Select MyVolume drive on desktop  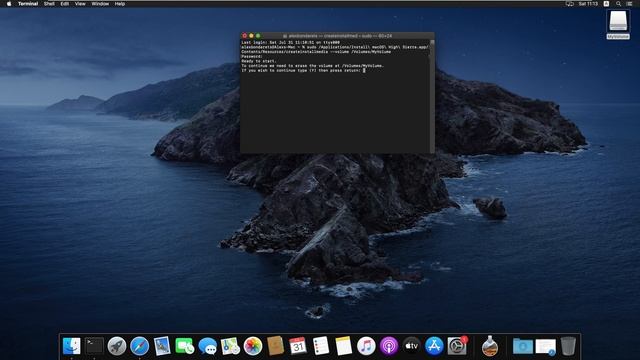tap(618, 24)
